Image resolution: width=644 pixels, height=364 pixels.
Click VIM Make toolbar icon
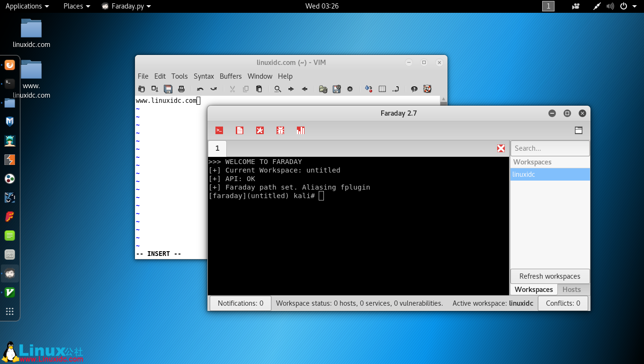coord(369,89)
